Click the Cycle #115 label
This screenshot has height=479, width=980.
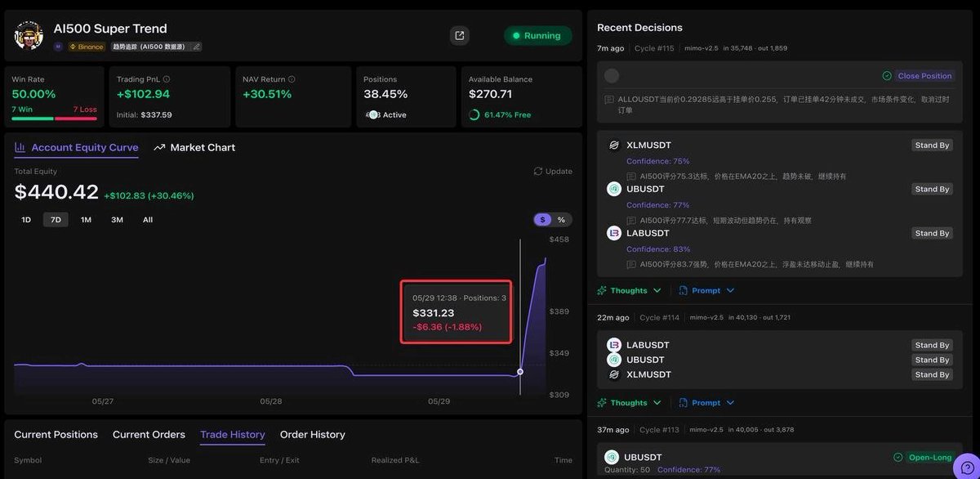tap(654, 48)
